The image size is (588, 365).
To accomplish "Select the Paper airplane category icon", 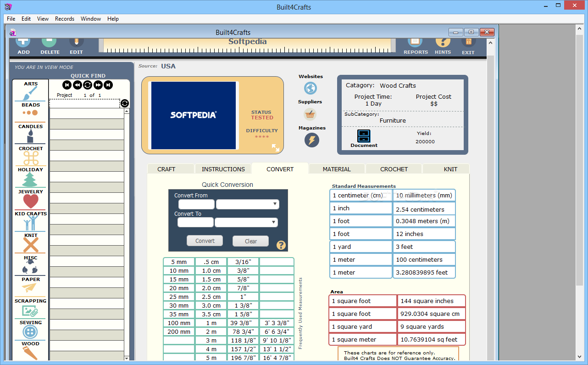I will (x=29, y=288).
